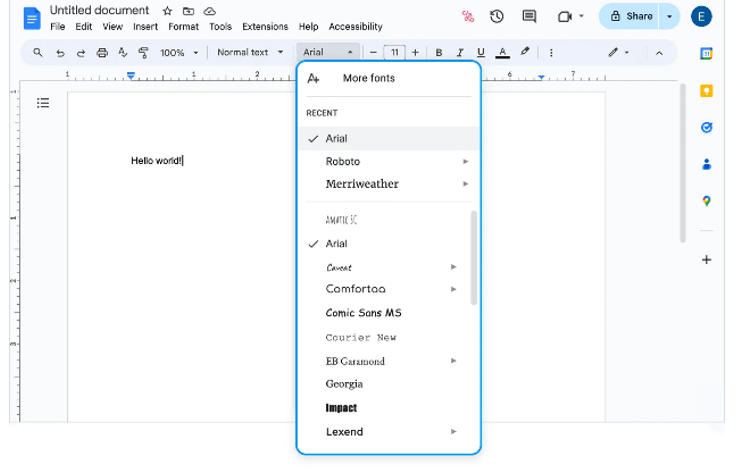This screenshot has width=738, height=469.
Task: Rename the Untitled document title
Action: [99, 10]
